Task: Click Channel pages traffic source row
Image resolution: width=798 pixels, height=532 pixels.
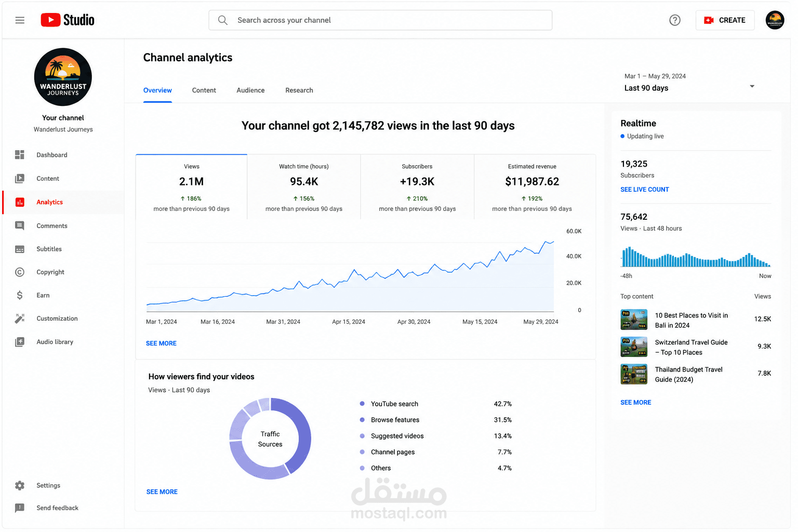Action: tap(435, 452)
